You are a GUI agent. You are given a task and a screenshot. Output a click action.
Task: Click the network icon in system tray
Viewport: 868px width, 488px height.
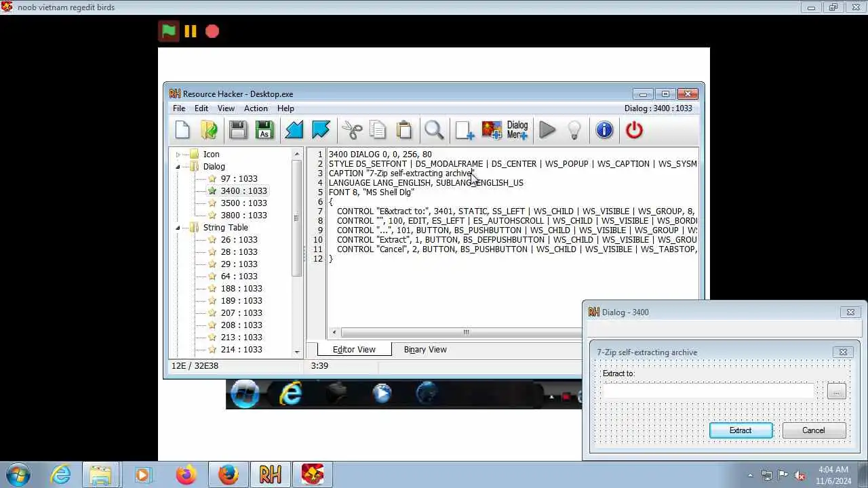(767, 475)
